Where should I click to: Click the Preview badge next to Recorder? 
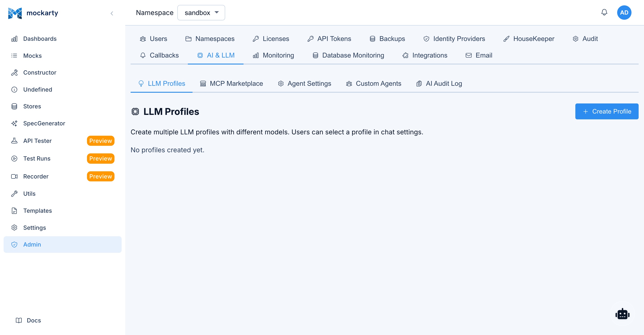click(x=100, y=176)
